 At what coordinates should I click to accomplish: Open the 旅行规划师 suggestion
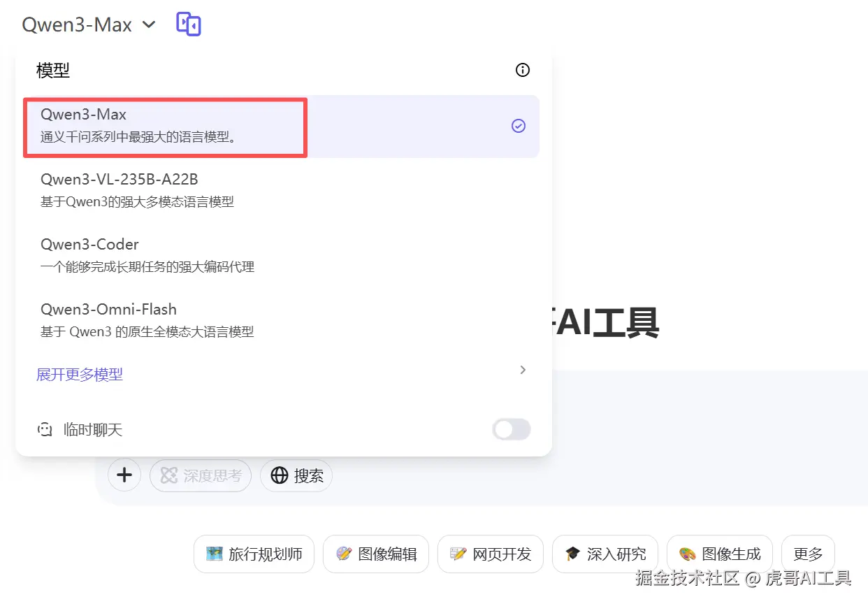254,554
